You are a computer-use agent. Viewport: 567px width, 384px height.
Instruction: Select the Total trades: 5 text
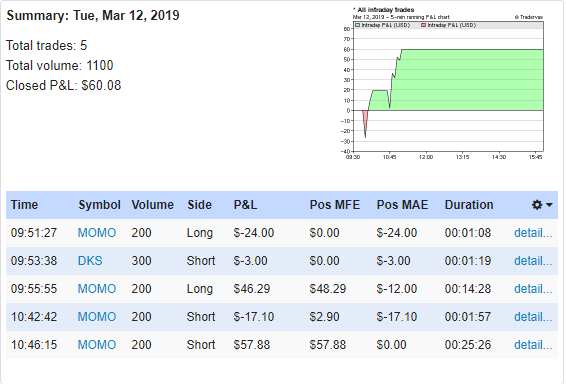point(47,46)
